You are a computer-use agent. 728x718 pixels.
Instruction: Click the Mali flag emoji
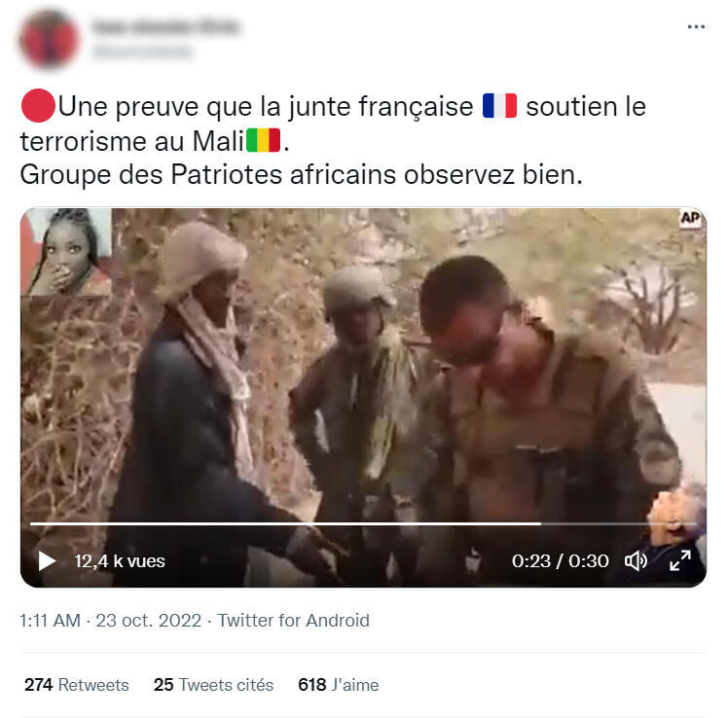coord(263,141)
